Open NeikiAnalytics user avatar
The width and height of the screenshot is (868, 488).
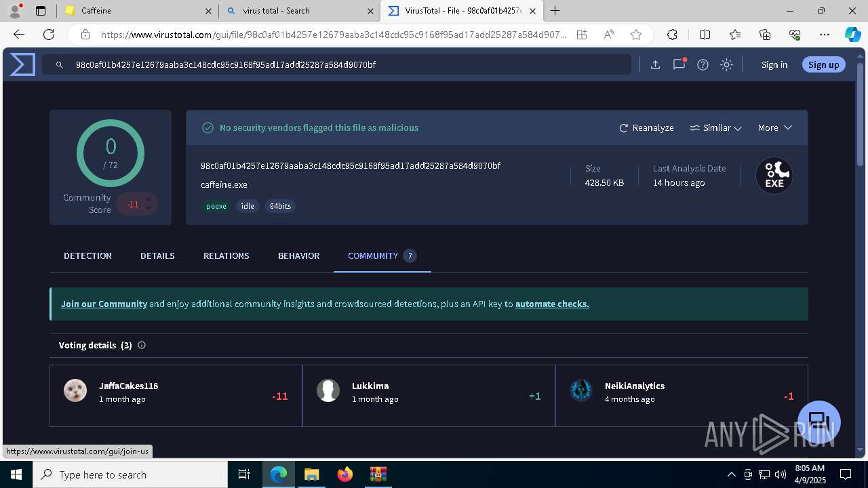581,390
